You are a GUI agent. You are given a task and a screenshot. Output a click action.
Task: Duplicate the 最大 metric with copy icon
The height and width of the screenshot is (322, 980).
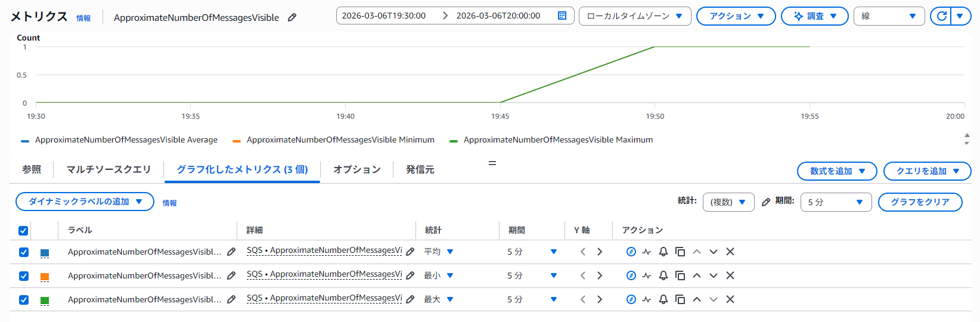click(680, 299)
